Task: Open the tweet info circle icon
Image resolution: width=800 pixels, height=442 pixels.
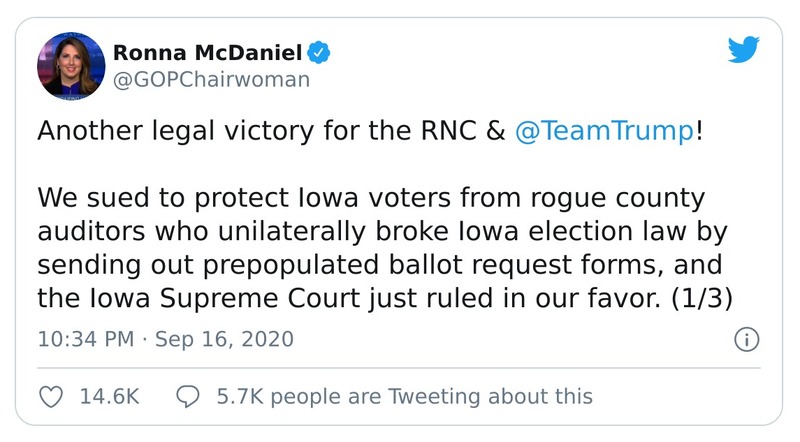Action: (x=746, y=340)
